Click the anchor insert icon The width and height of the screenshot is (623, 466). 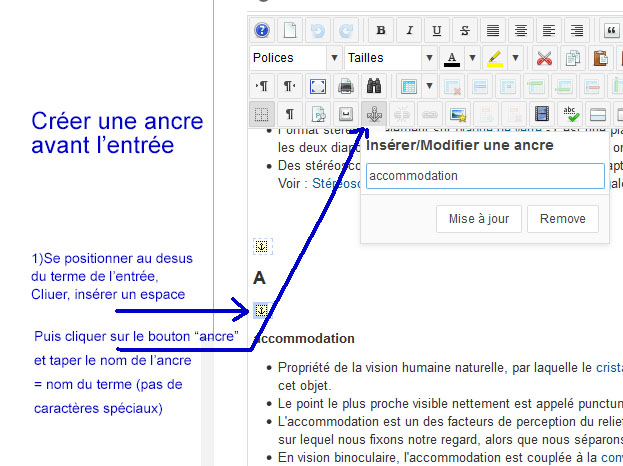point(373,114)
